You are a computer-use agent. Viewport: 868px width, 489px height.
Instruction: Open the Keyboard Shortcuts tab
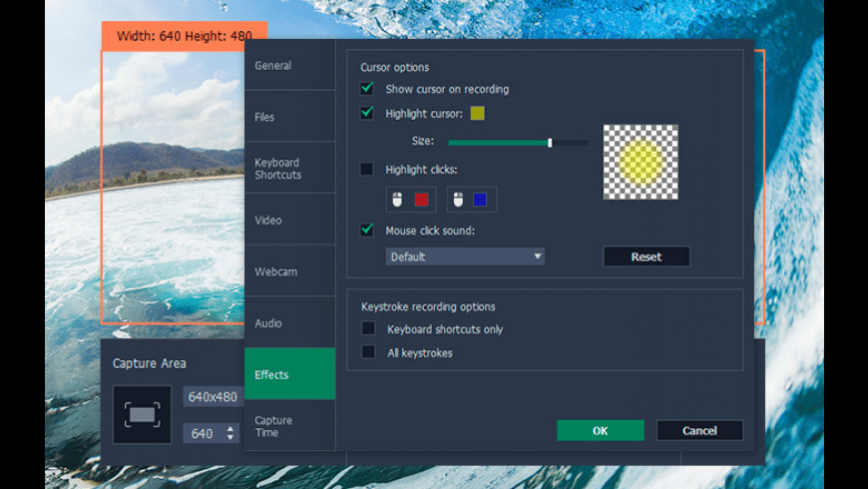point(289,168)
